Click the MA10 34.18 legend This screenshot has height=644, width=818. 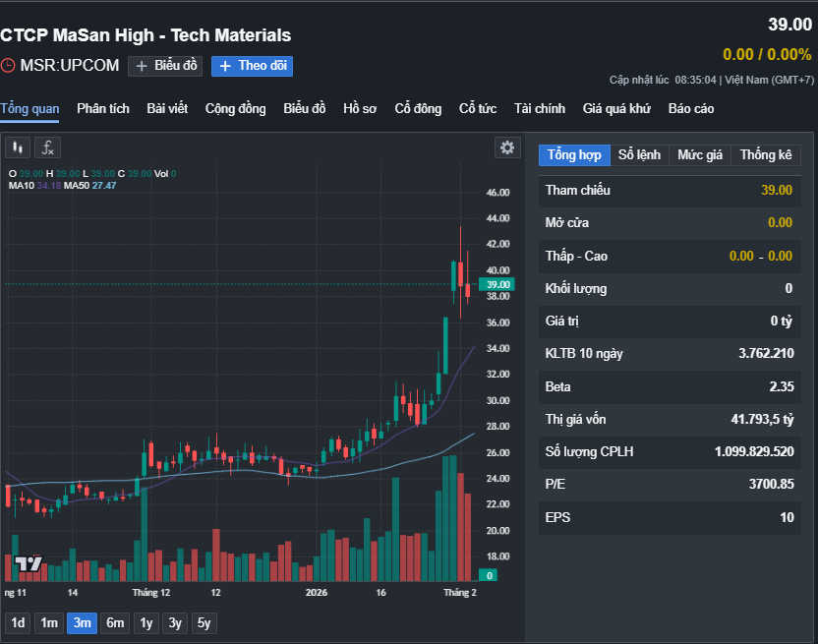(x=35, y=186)
